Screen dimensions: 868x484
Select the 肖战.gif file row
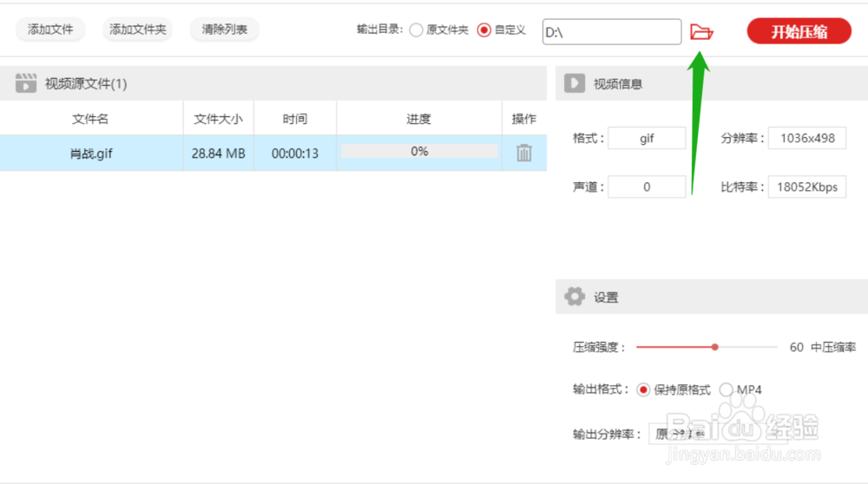tap(273, 153)
